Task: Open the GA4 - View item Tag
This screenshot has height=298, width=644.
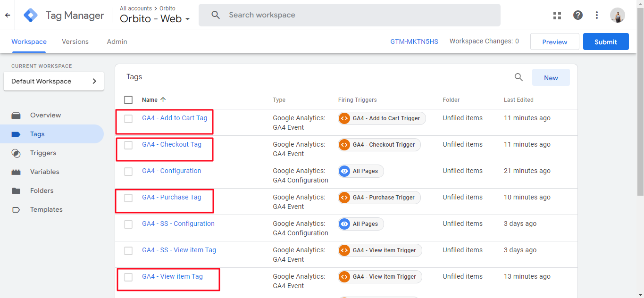Action: pyautogui.click(x=173, y=276)
